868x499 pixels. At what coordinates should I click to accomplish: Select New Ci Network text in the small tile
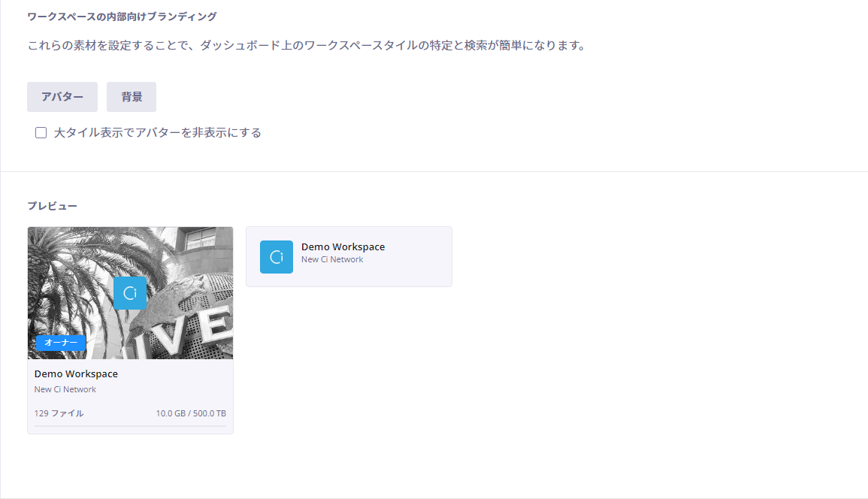(x=332, y=259)
